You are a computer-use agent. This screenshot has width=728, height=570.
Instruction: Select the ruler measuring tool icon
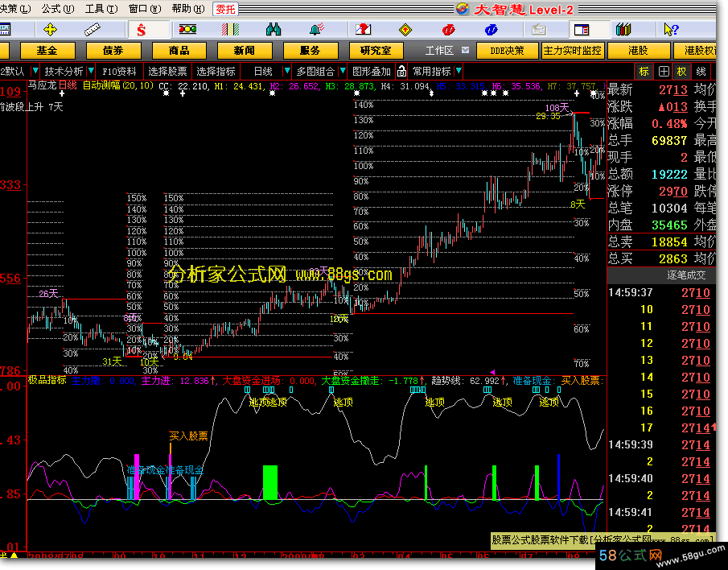[92, 30]
